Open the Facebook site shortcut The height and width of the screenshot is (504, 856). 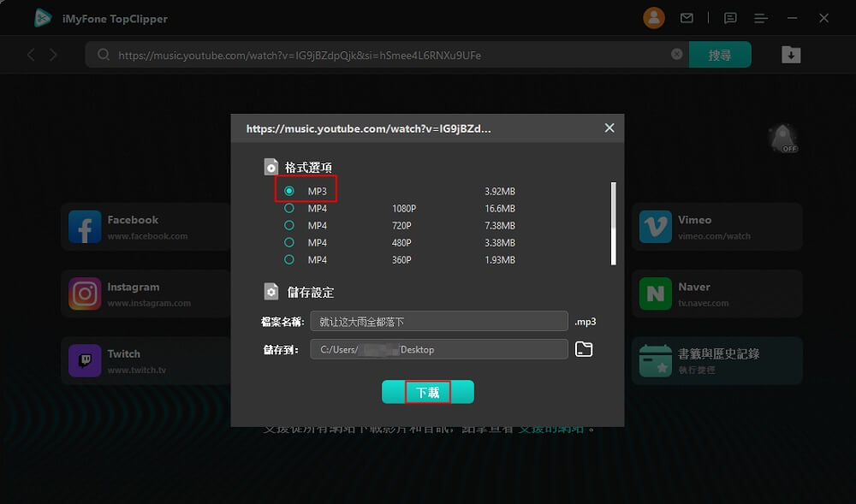(x=146, y=227)
